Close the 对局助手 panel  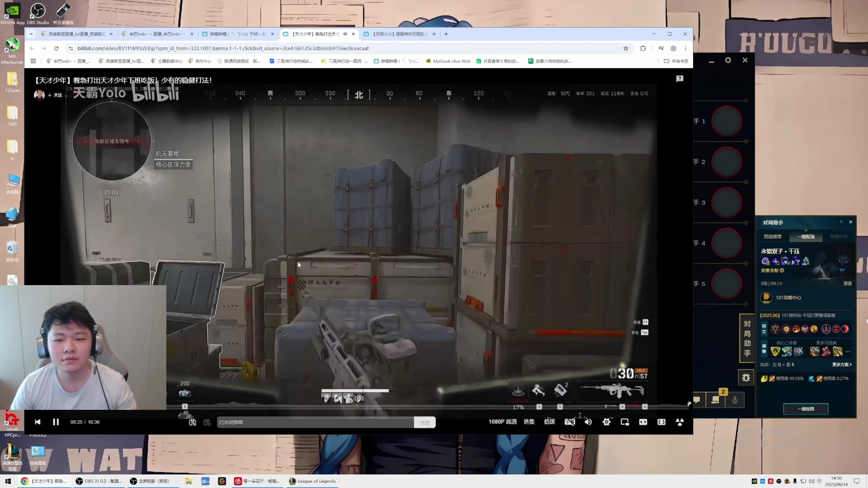click(x=851, y=222)
